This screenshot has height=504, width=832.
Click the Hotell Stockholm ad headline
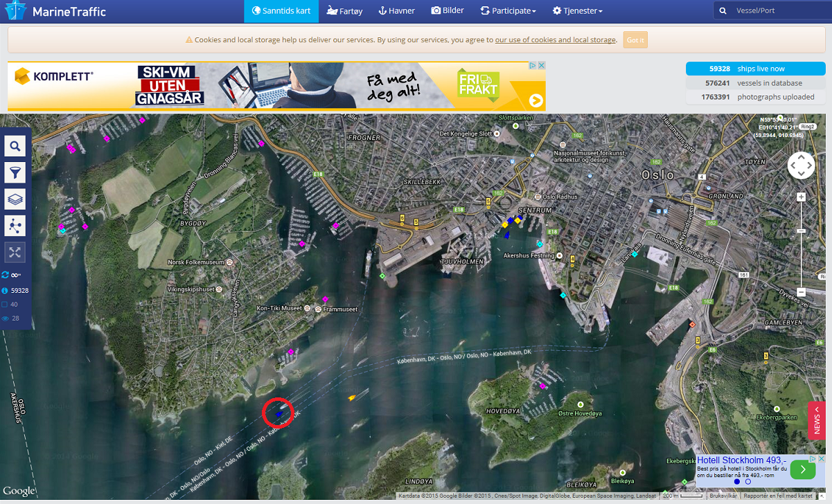click(x=741, y=460)
